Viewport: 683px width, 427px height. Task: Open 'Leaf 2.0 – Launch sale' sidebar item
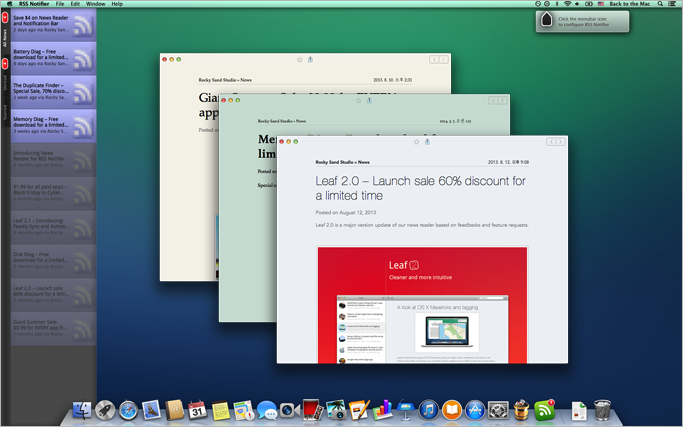point(53,294)
